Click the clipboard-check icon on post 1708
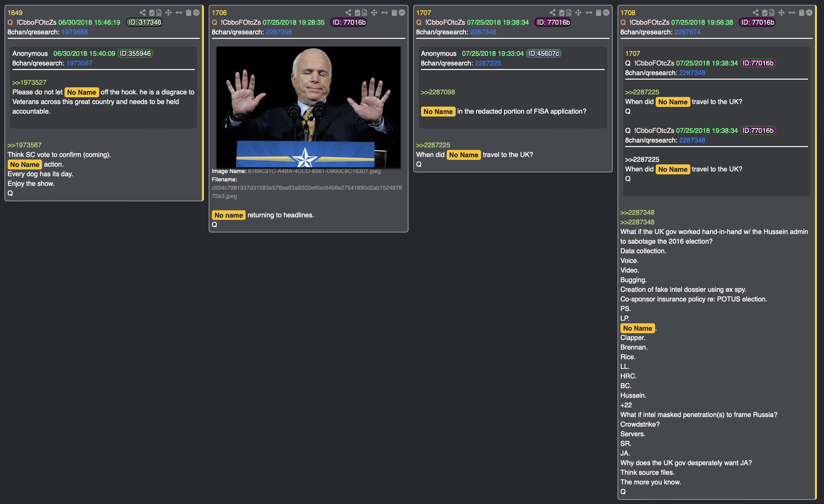Viewport: 824px width, 504px height. click(765, 13)
